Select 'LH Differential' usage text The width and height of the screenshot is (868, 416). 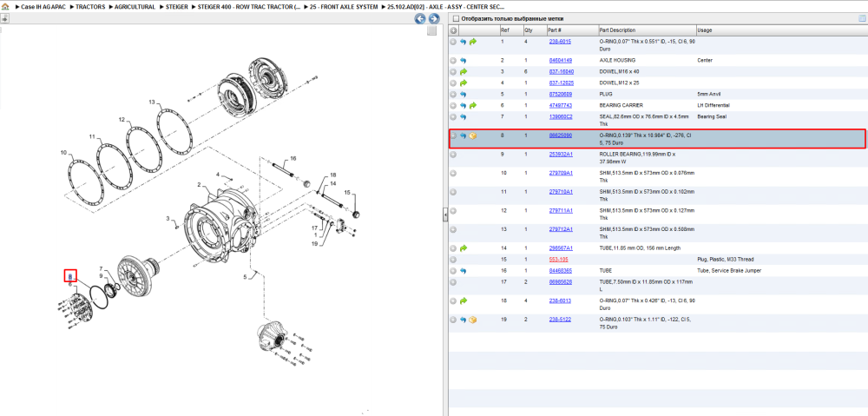tap(713, 105)
